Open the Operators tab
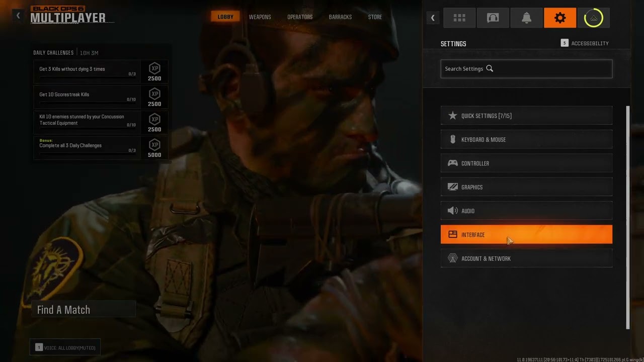Viewport: 644px width, 362px height. tap(300, 17)
